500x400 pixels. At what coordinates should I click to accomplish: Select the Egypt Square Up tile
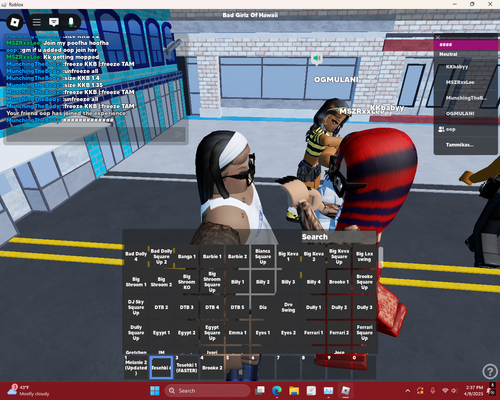(212, 333)
